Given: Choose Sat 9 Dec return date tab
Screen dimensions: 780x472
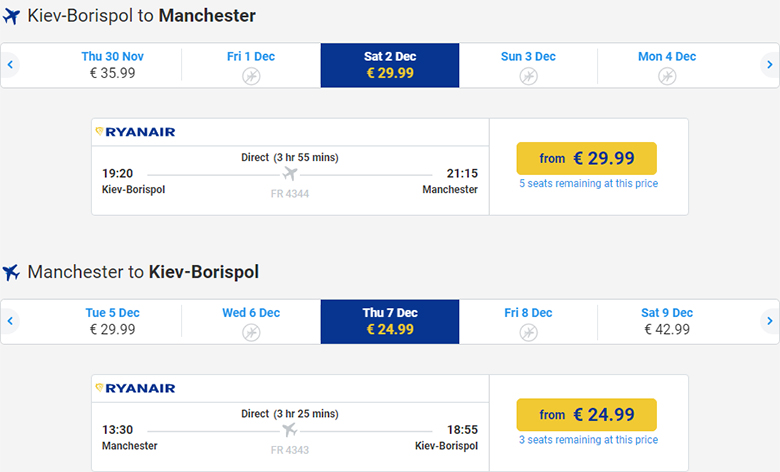Looking at the screenshot, I should click(667, 321).
